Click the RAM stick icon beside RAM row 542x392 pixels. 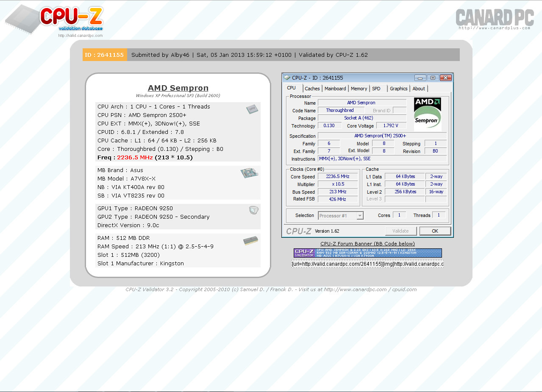tap(251, 241)
